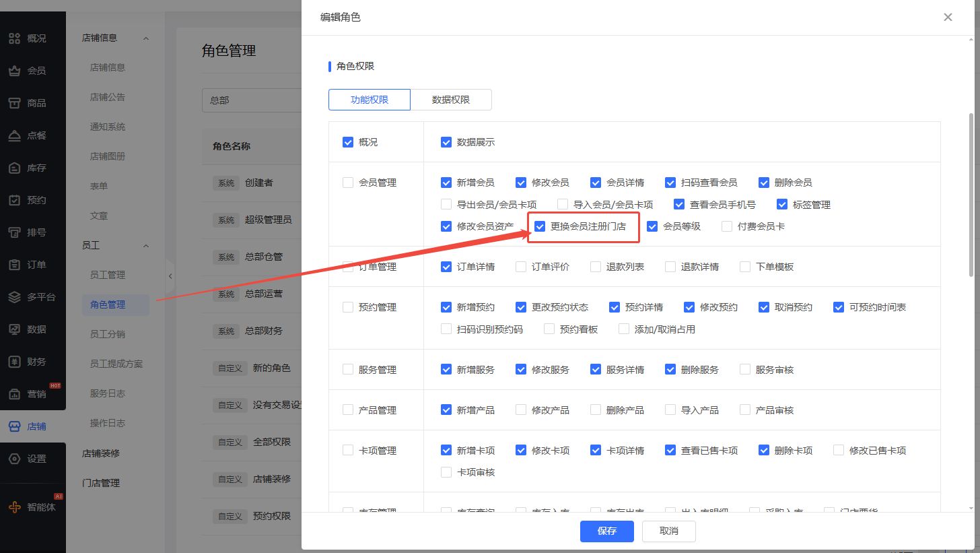Select the 商品 products icon in sidebar
The width and height of the screenshot is (980, 553).
tap(15, 103)
